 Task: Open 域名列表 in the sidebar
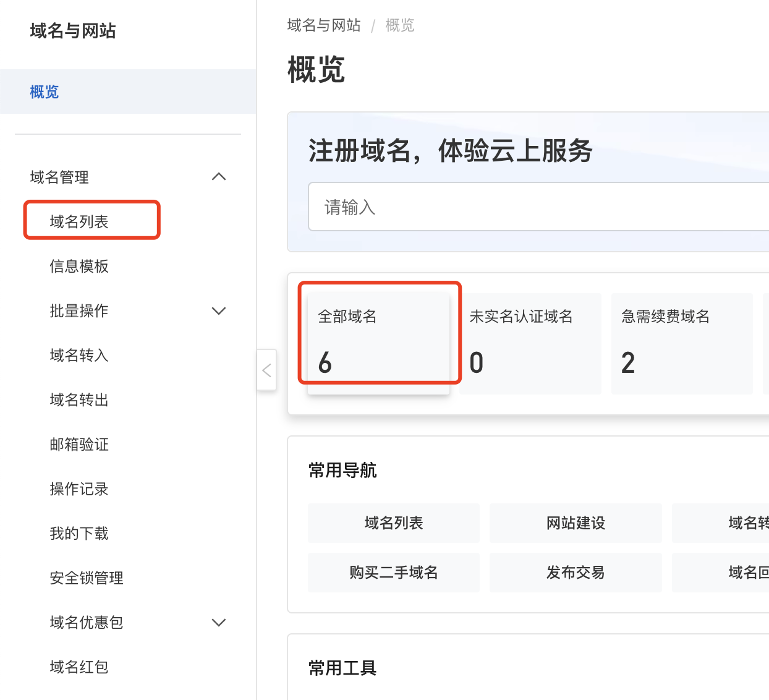(79, 222)
